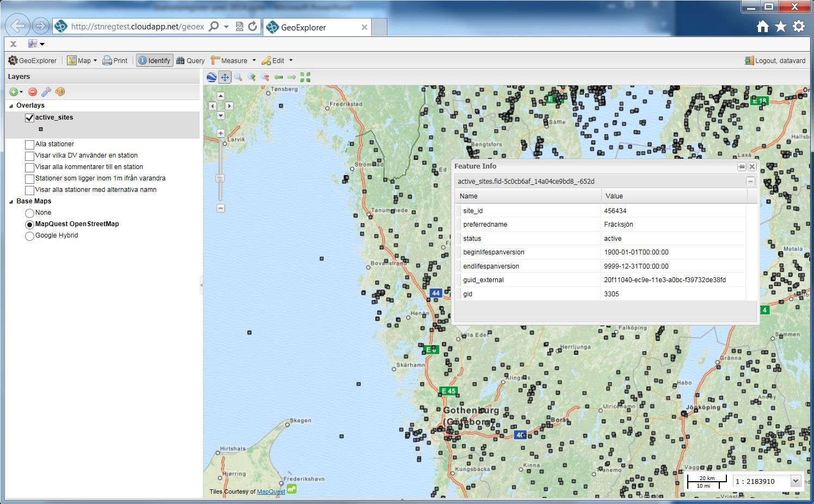Click Logout, datavard button
This screenshot has width=814, height=504.
point(775,60)
